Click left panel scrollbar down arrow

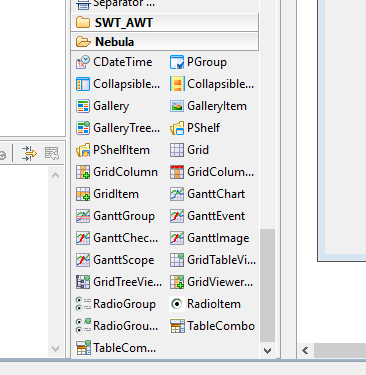[x=56, y=349]
